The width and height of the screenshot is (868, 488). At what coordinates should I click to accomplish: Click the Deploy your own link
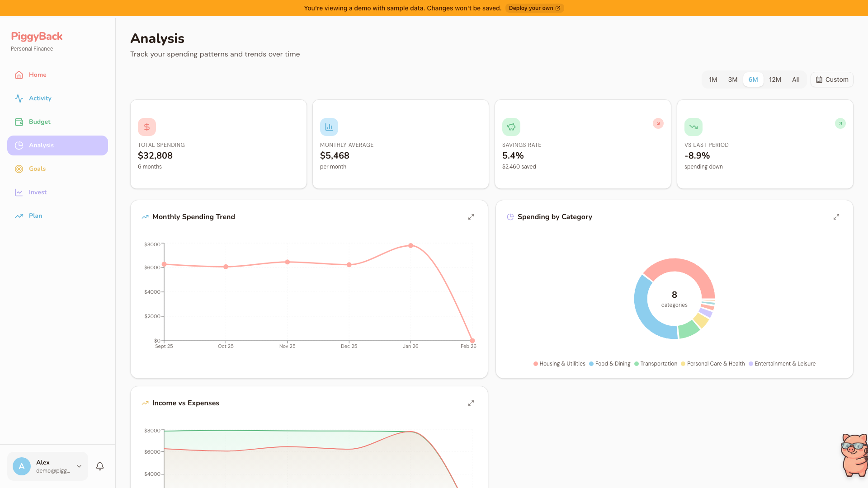click(x=534, y=8)
